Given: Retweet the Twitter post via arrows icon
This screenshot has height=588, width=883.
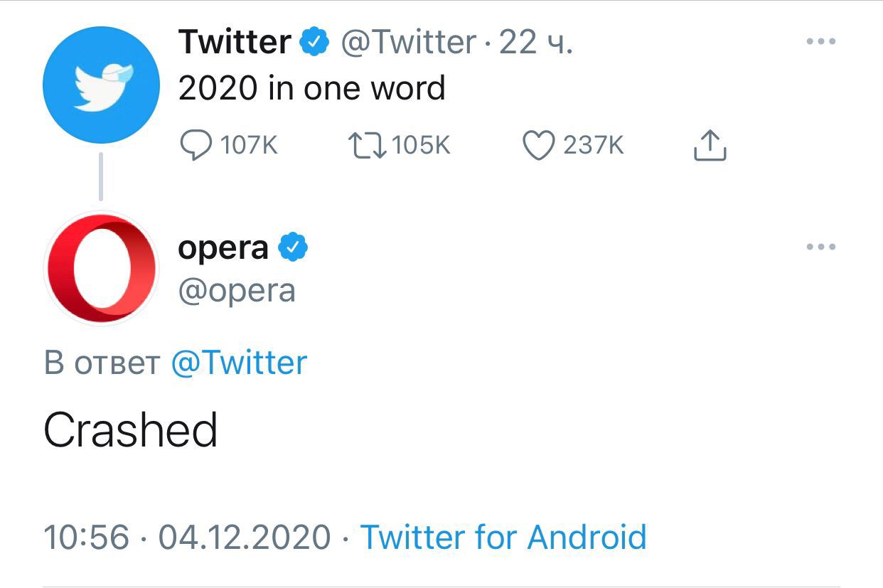Looking at the screenshot, I should (368, 145).
